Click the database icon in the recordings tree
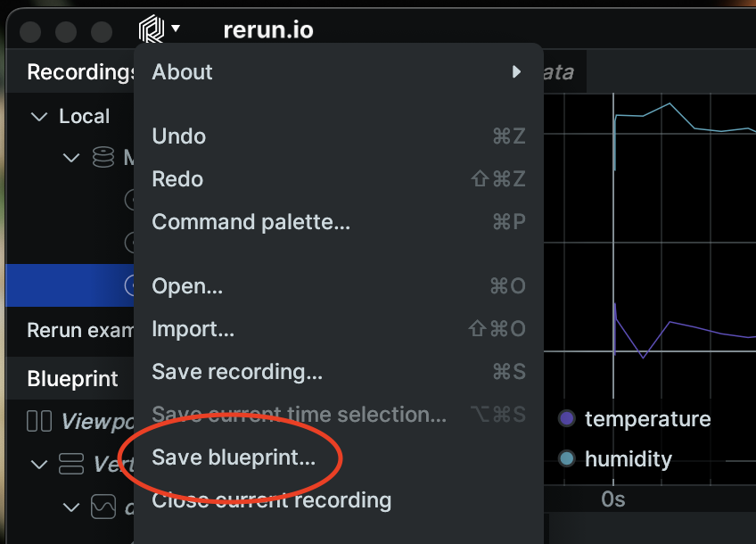 click(103, 159)
